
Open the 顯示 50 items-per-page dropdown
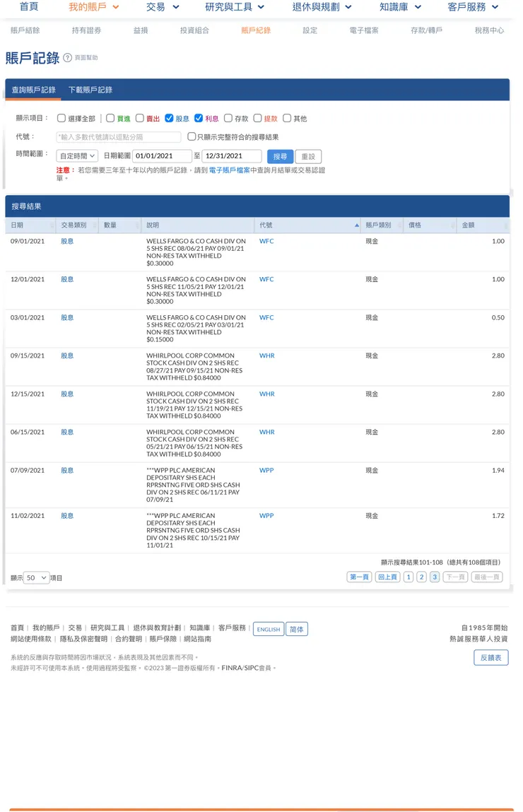[36, 577]
